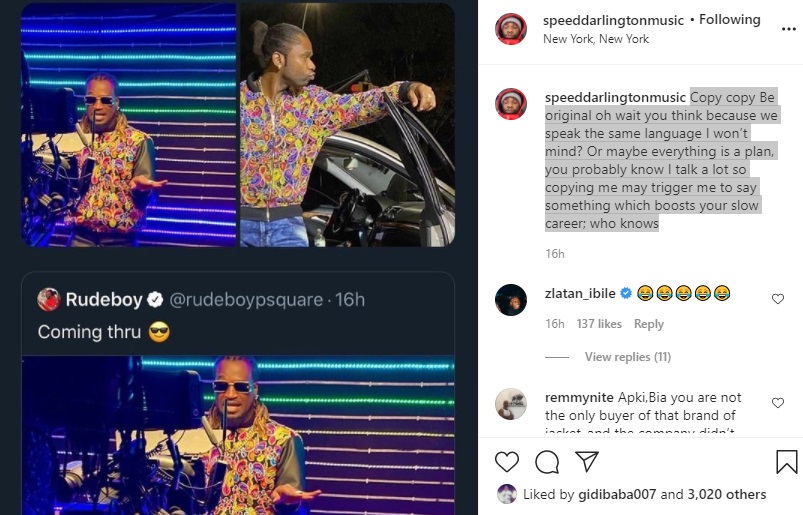Share post via paper plane icon
Screen dimensions: 803x515
coord(585,461)
